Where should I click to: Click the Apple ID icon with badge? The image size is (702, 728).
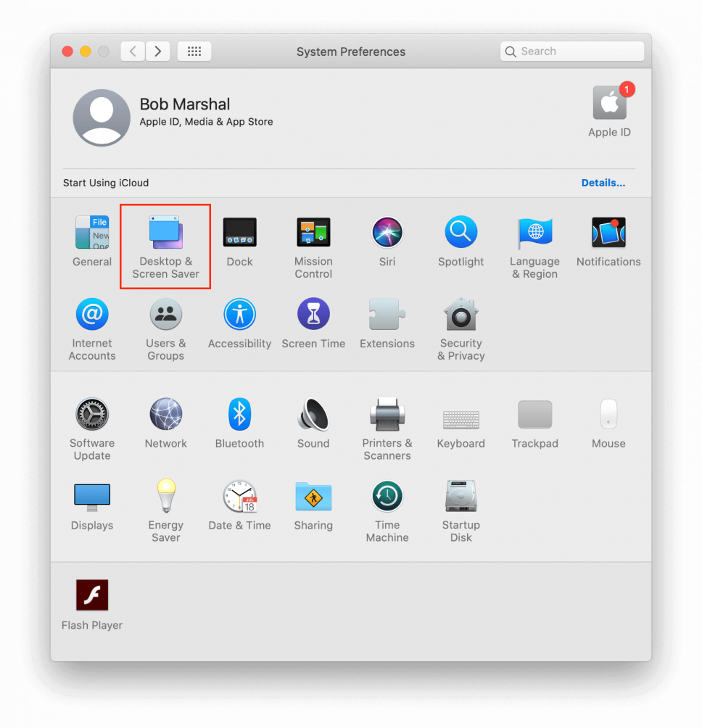click(609, 104)
